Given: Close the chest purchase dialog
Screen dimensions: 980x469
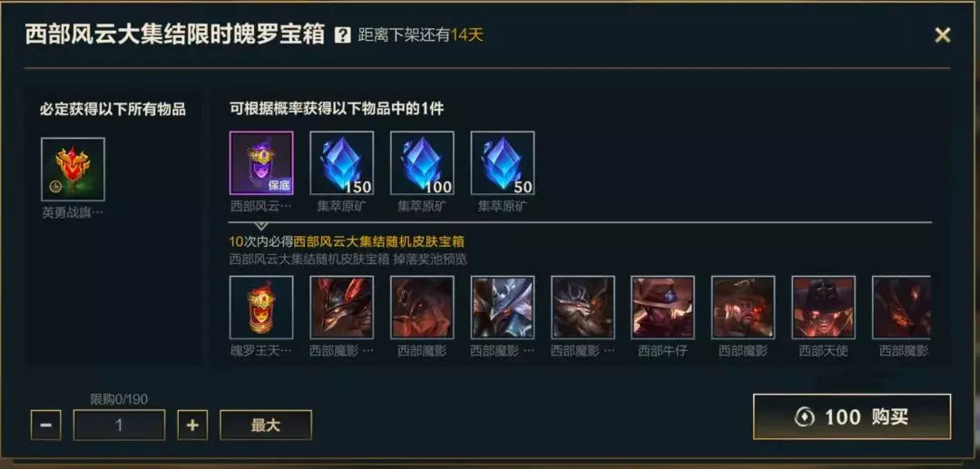Looking at the screenshot, I should (x=943, y=35).
